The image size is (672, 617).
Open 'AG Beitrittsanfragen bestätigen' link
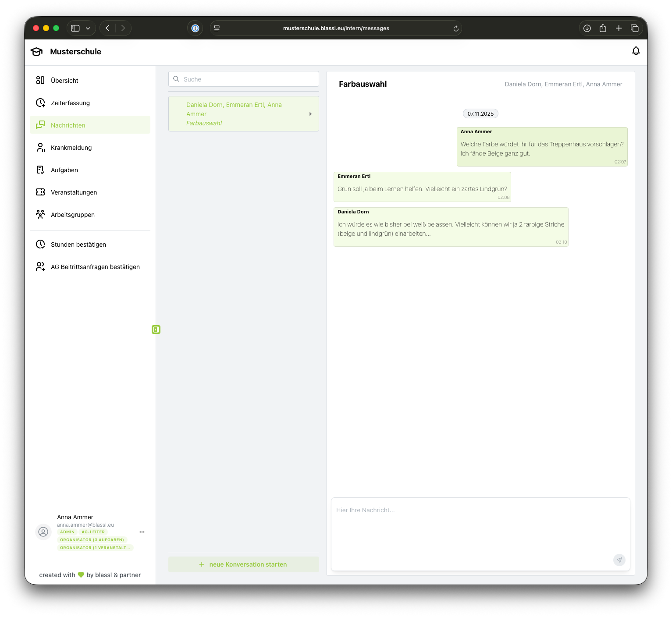pyautogui.click(x=95, y=267)
